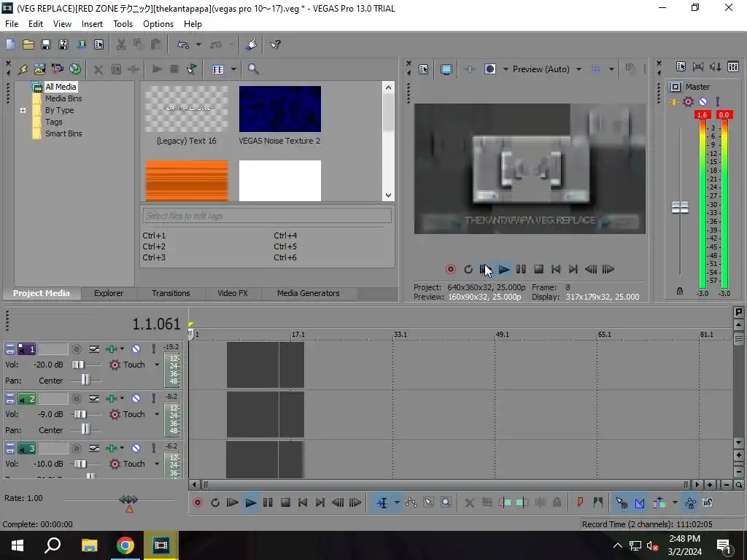Screen dimensions: 747x560
Task: Arm track 1 for record
Action: pyautogui.click(x=76, y=349)
